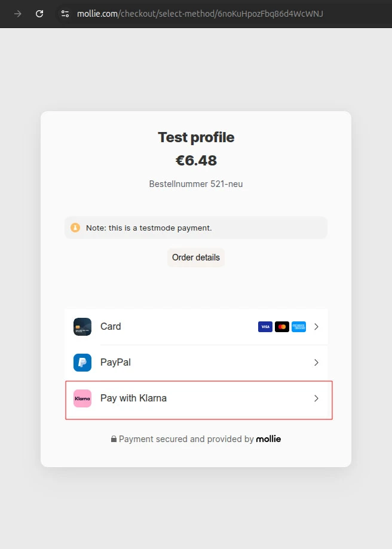Viewport: 392px width, 549px height.
Task: Click the credit card method icon
Action: (82, 327)
